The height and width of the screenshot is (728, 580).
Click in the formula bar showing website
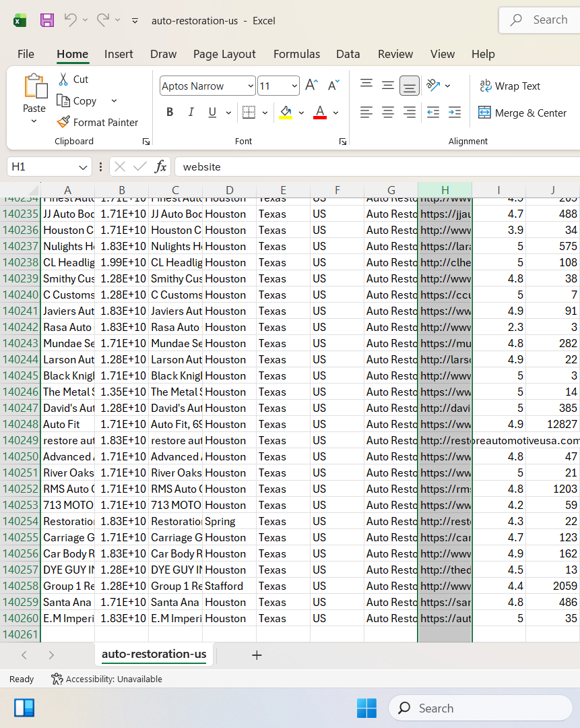click(377, 166)
